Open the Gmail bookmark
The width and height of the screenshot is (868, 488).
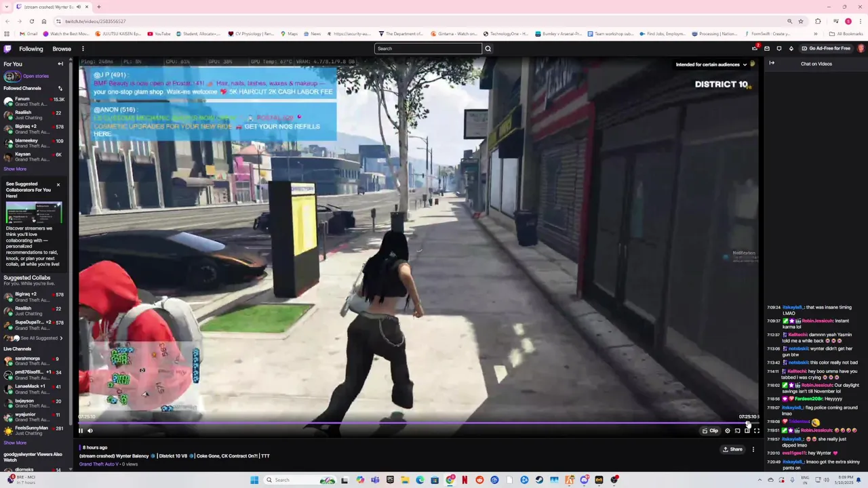point(28,34)
